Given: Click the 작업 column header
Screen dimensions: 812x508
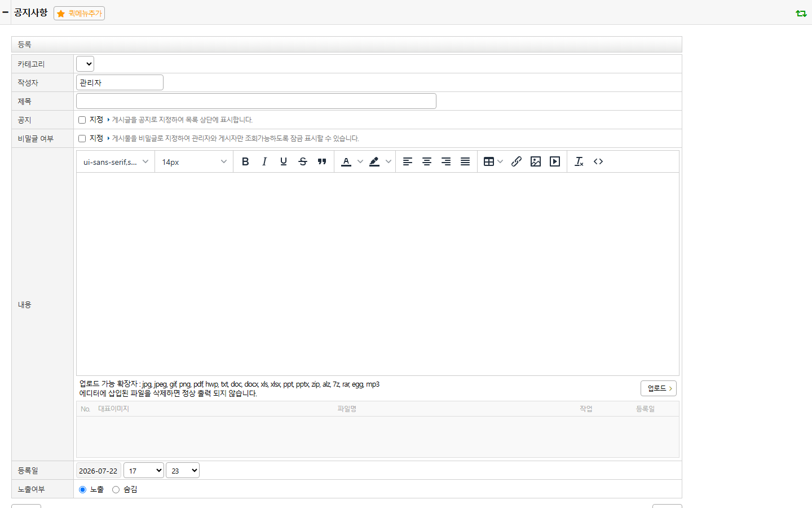Looking at the screenshot, I should (x=586, y=409).
